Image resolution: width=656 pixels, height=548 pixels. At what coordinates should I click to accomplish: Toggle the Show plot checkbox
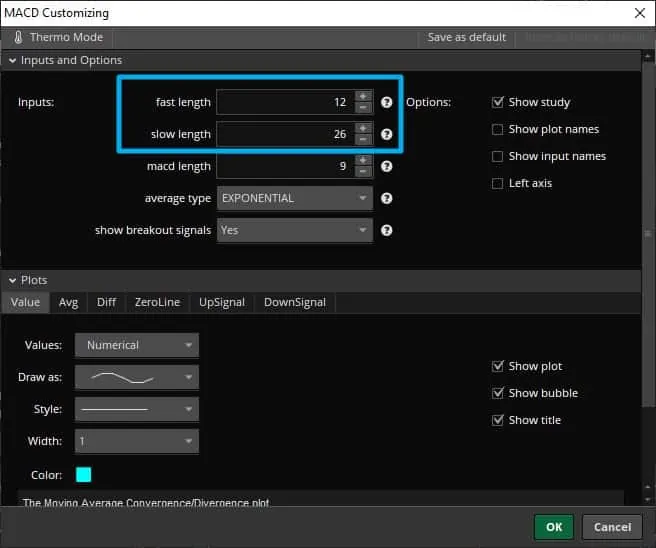point(497,366)
